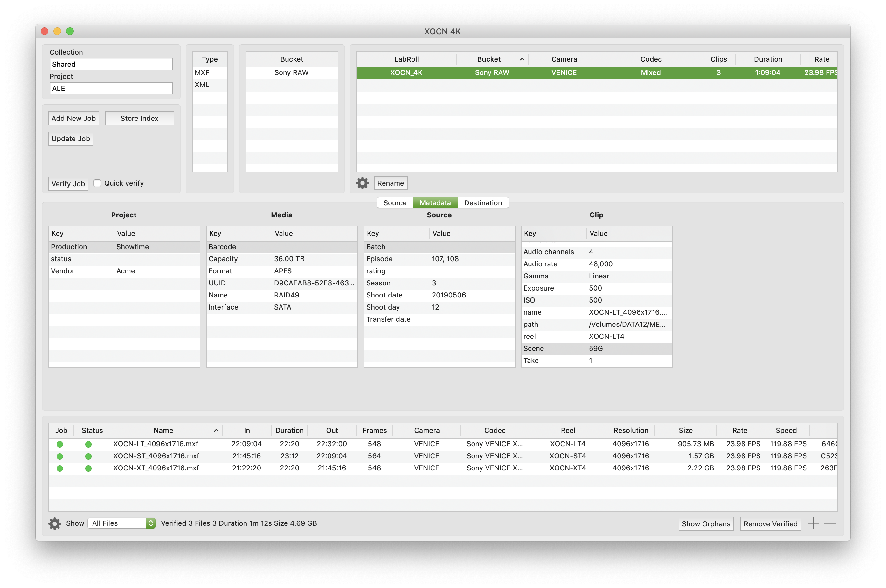886x588 pixels.
Task: Click the Speed column header
Action: [x=786, y=430]
